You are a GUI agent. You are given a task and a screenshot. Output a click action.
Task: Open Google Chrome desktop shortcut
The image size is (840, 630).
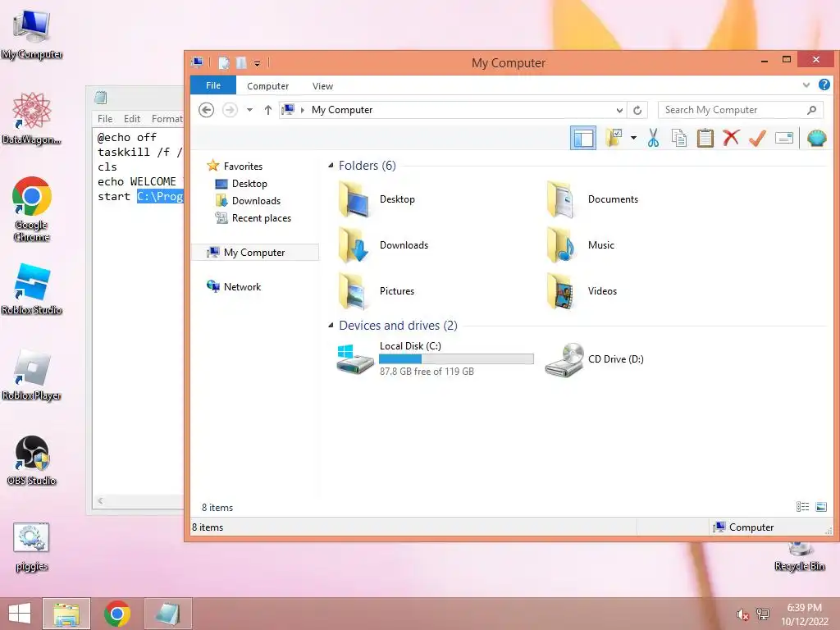point(32,209)
